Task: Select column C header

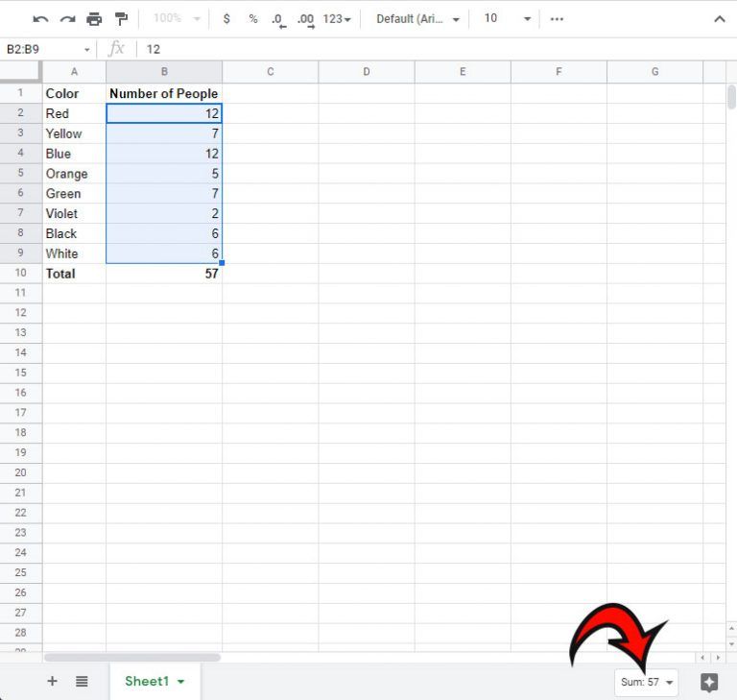Action: (271, 72)
